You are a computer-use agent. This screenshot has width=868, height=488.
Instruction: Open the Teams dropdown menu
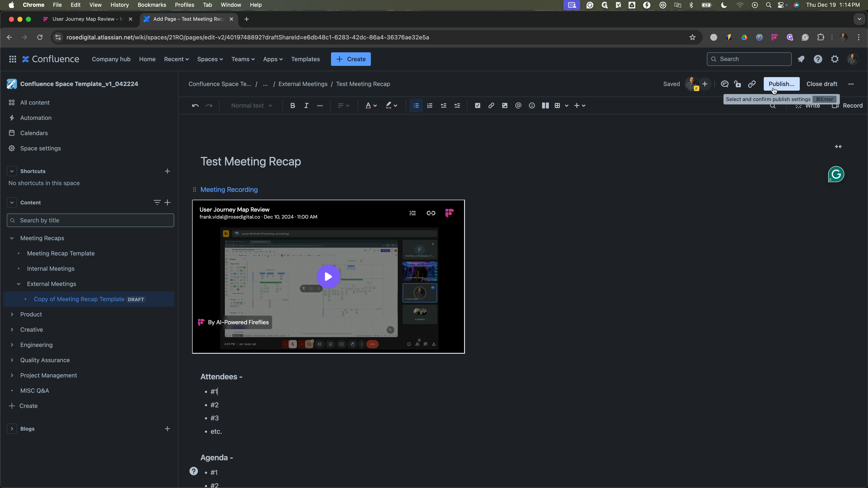[243, 59]
